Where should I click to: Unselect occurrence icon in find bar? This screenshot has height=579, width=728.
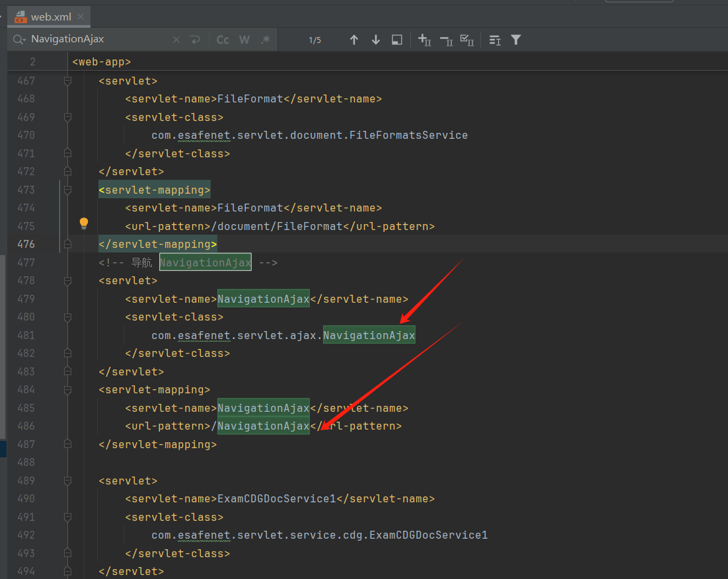click(446, 40)
